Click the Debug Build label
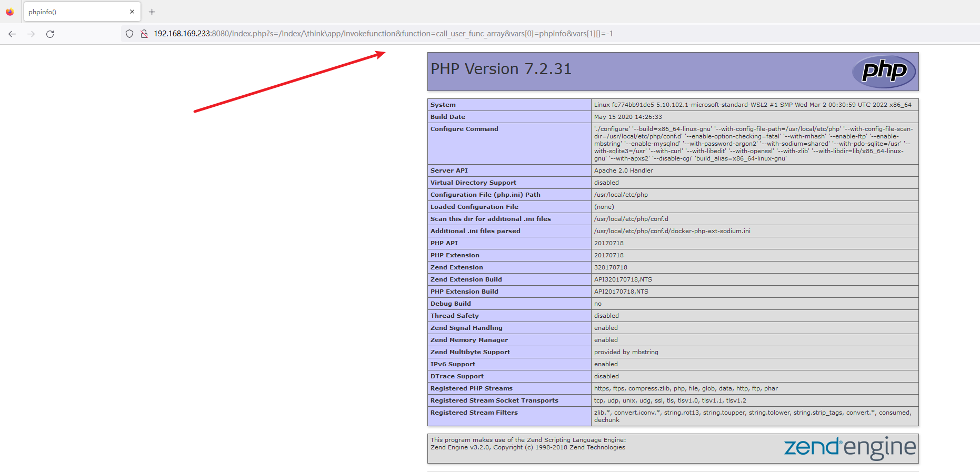The image size is (980, 472). coord(451,304)
